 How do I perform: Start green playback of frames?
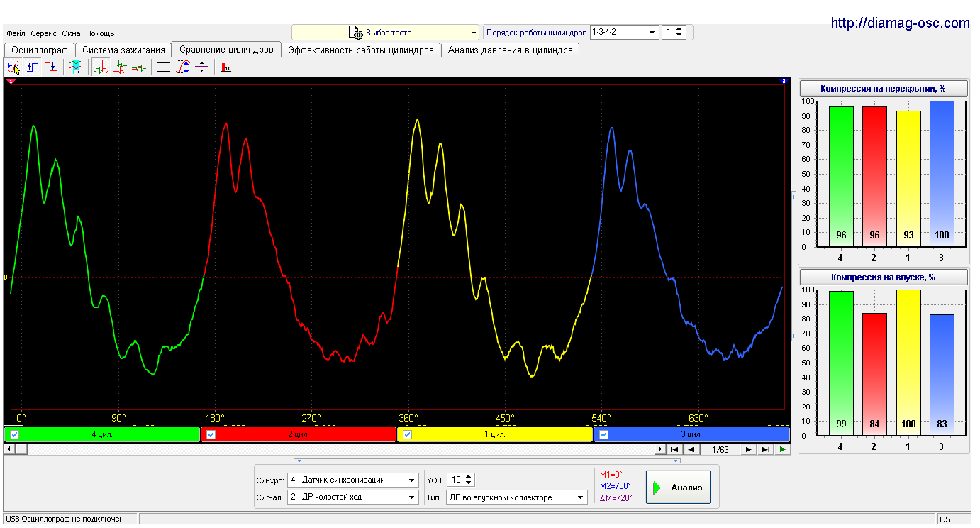[x=782, y=449]
